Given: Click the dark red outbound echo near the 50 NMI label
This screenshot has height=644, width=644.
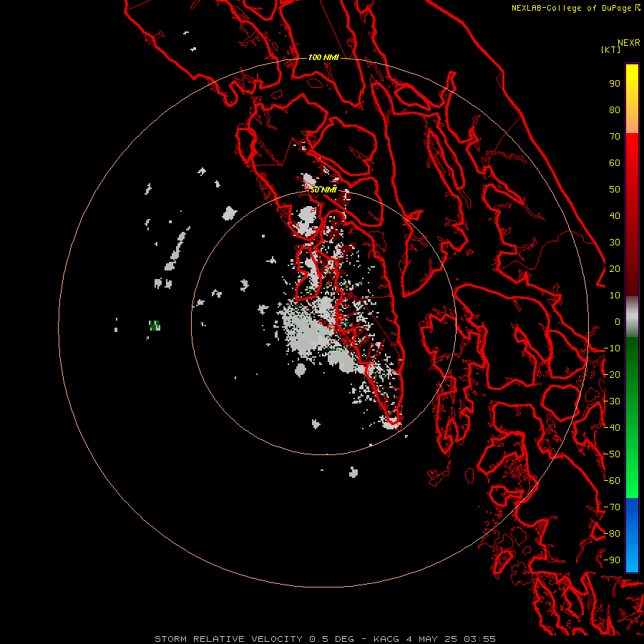Looking at the screenshot, I should tap(343, 198).
